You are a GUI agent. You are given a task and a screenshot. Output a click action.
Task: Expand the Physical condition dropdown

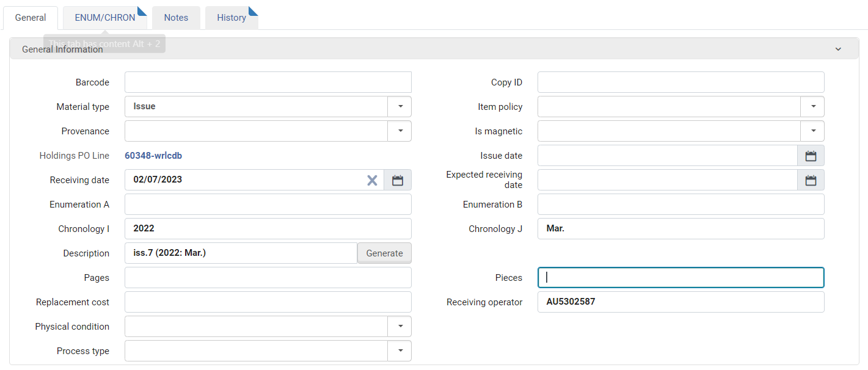pyautogui.click(x=400, y=326)
